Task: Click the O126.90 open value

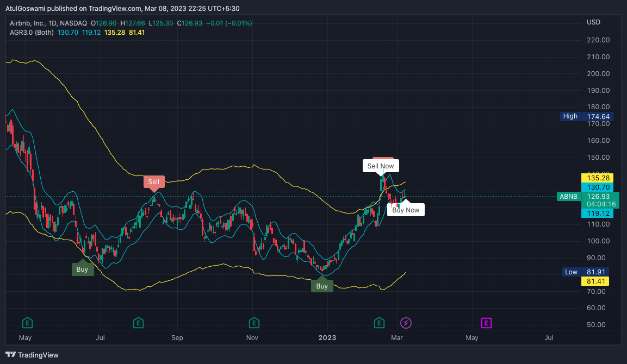Action: (103, 23)
